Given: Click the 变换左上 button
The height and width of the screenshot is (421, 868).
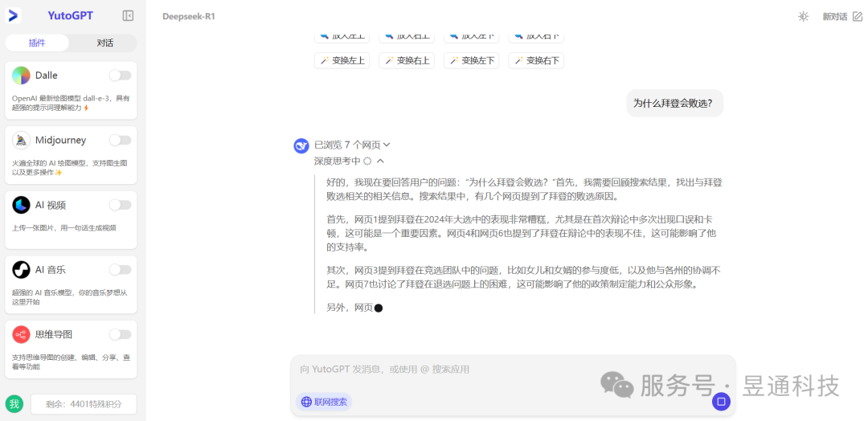Looking at the screenshot, I should (x=342, y=60).
